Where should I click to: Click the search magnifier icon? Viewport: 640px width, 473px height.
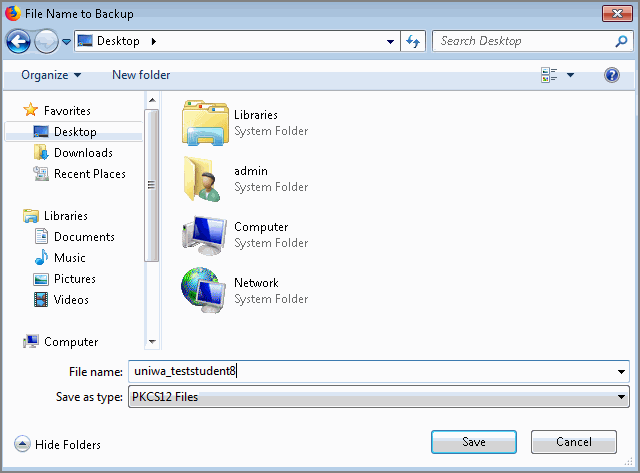(x=621, y=41)
